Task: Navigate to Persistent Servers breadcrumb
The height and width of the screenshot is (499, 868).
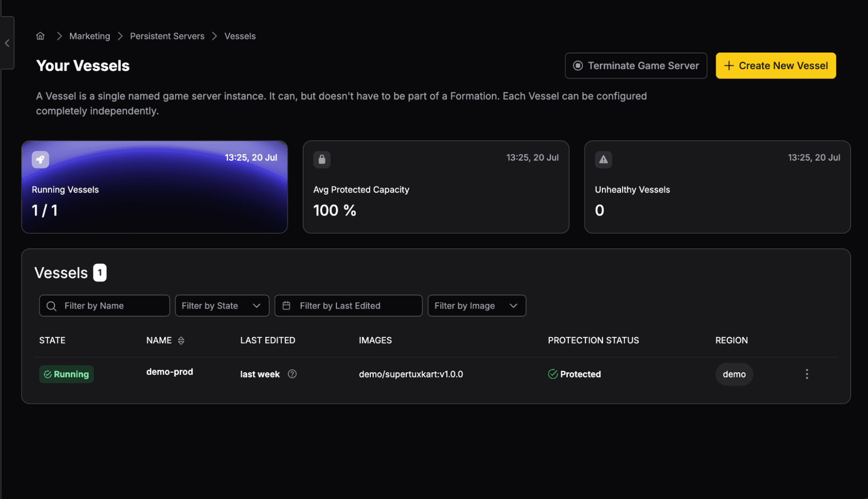Action: click(x=167, y=36)
